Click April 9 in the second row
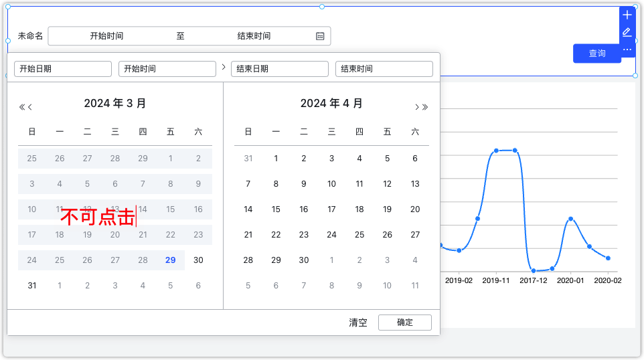This screenshot has width=644, height=360. pos(303,183)
